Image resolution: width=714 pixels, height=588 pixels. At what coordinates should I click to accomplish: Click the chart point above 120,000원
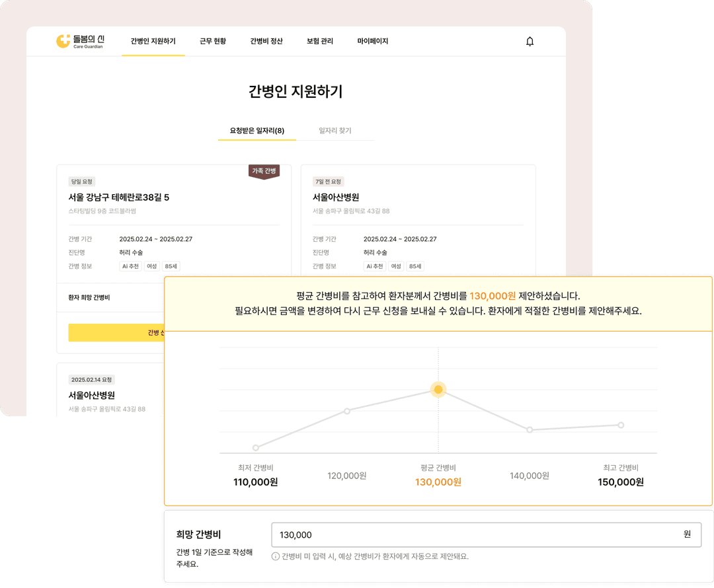(347, 411)
